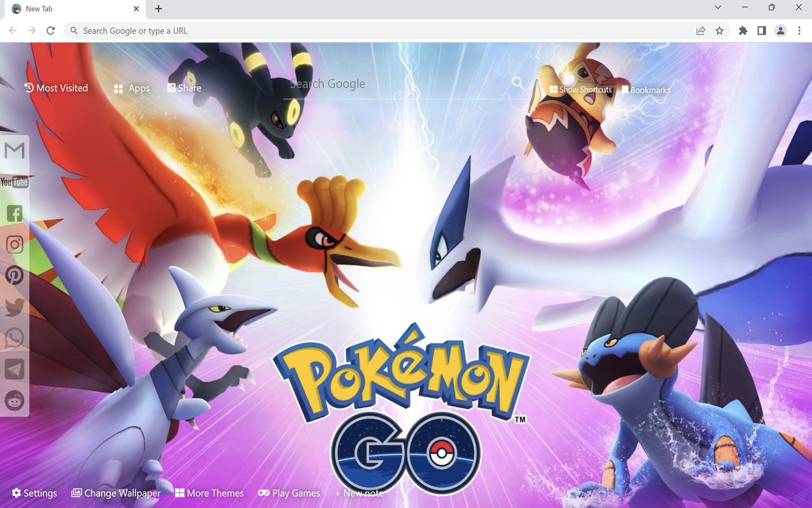812x508 pixels.
Task: Add a New note
Action: click(x=359, y=493)
